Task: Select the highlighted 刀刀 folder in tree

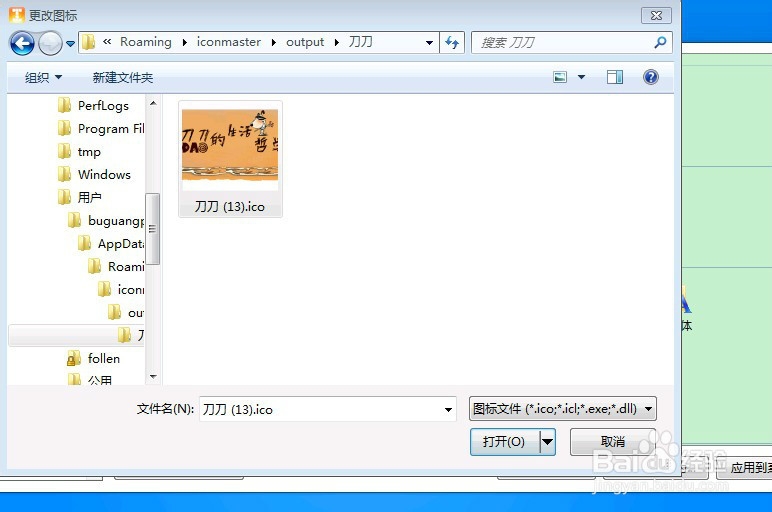Action: click(77, 336)
